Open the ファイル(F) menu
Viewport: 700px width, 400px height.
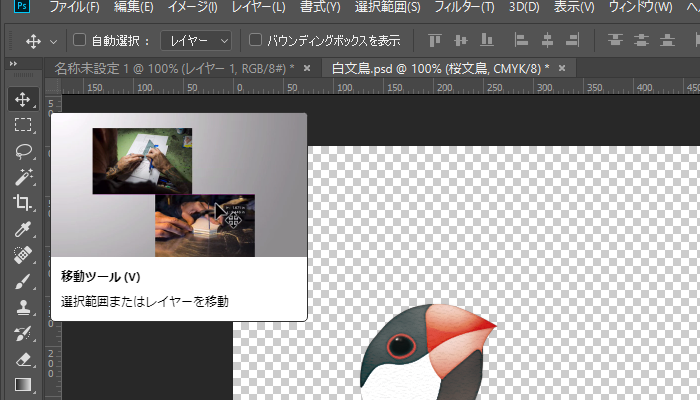75,7
